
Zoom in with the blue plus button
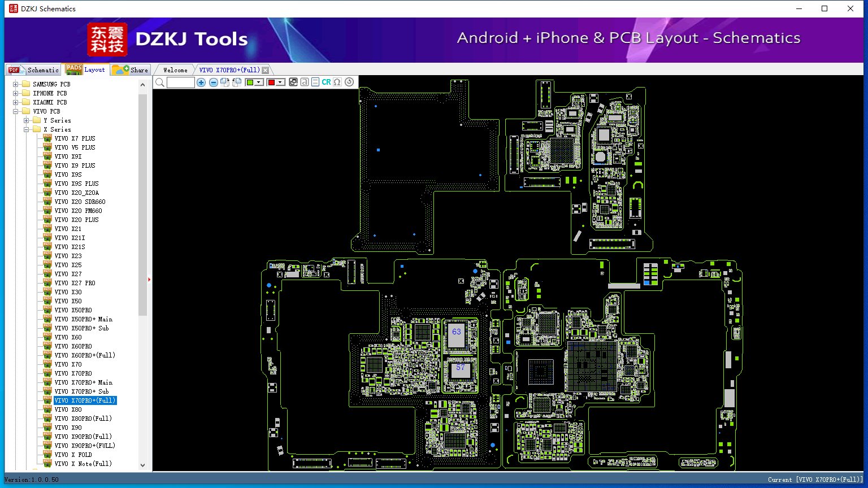[201, 82]
